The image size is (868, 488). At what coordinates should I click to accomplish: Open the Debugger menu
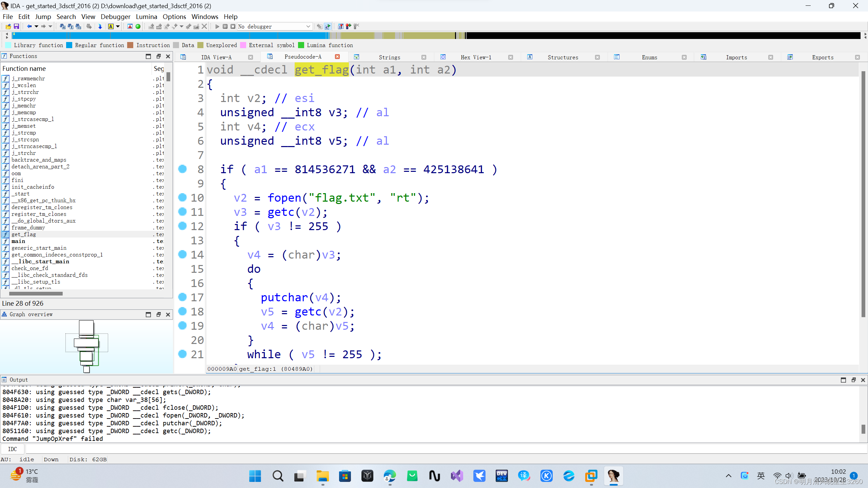pos(115,17)
